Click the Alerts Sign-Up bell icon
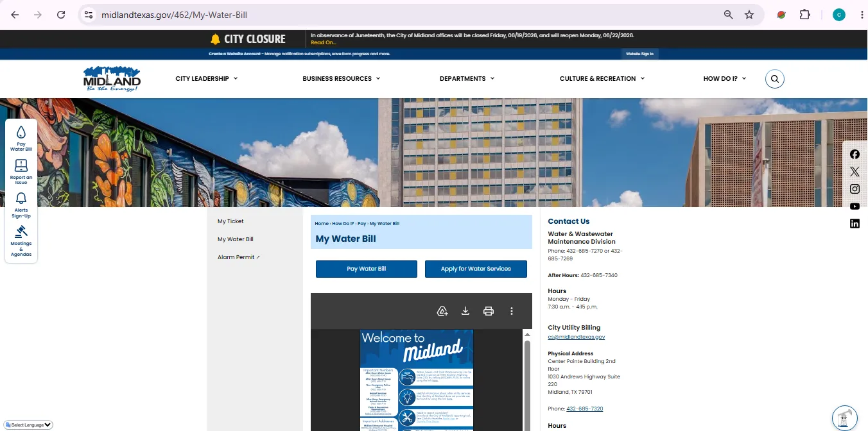The height and width of the screenshot is (431, 868). coord(21,198)
